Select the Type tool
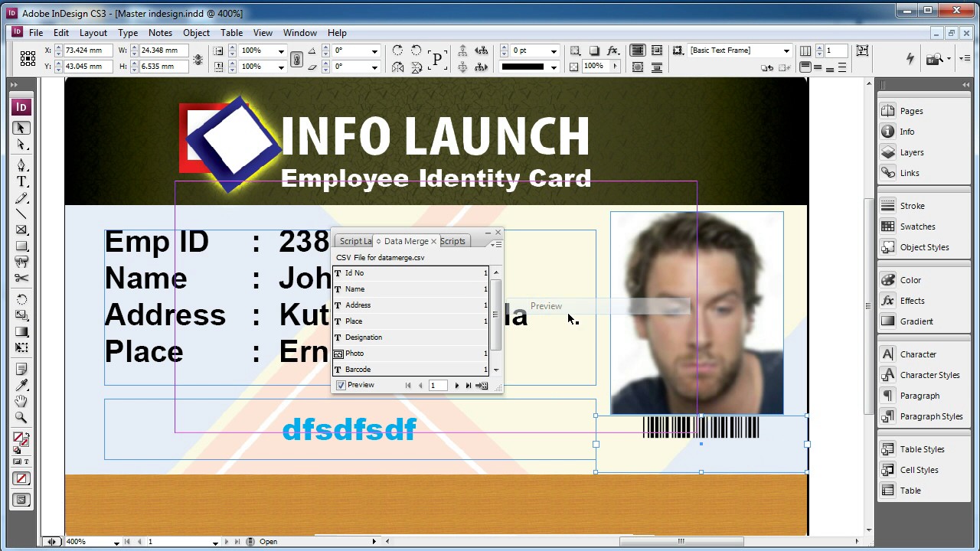The image size is (980, 551). pyautogui.click(x=21, y=181)
